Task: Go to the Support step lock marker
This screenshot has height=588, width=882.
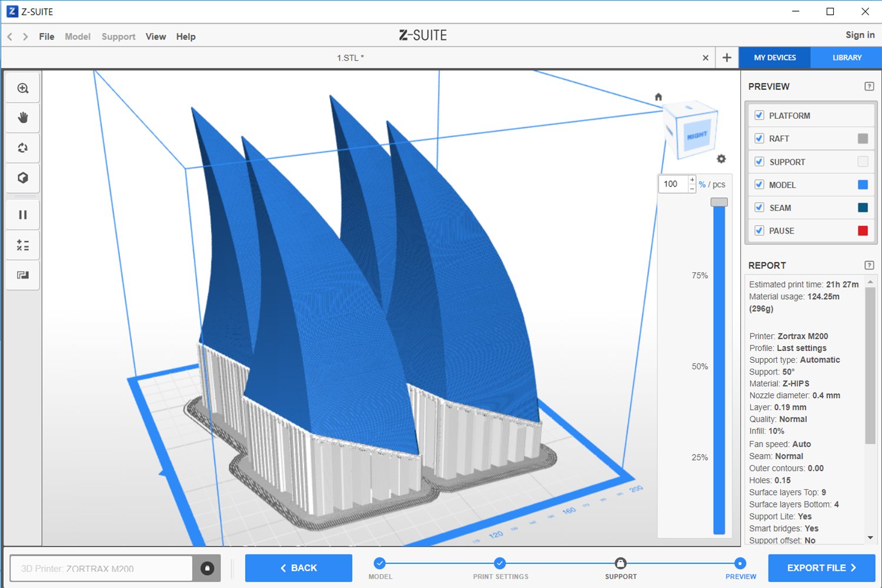Action: coord(620,563)
